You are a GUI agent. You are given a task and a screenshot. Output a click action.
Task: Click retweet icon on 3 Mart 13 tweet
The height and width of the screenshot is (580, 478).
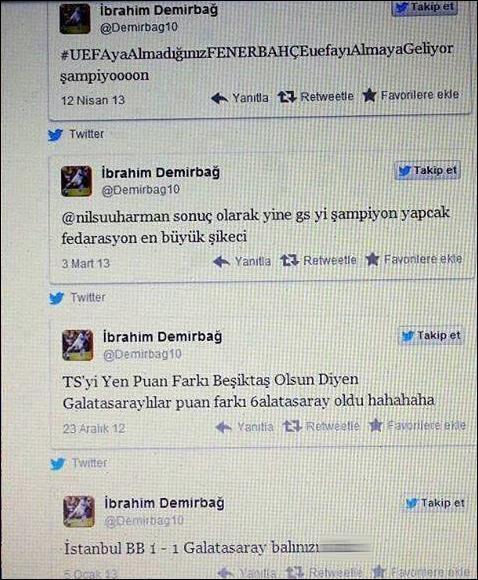[289, 260]
